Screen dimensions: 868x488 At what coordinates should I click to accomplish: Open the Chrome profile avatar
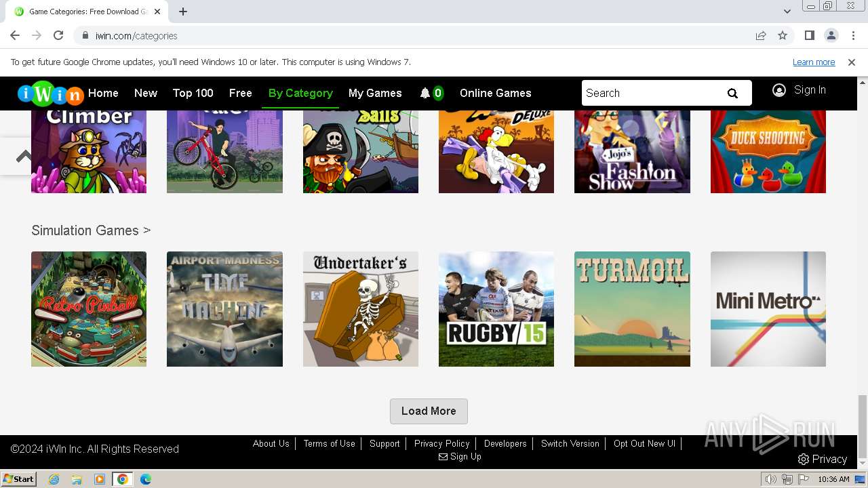831,36
